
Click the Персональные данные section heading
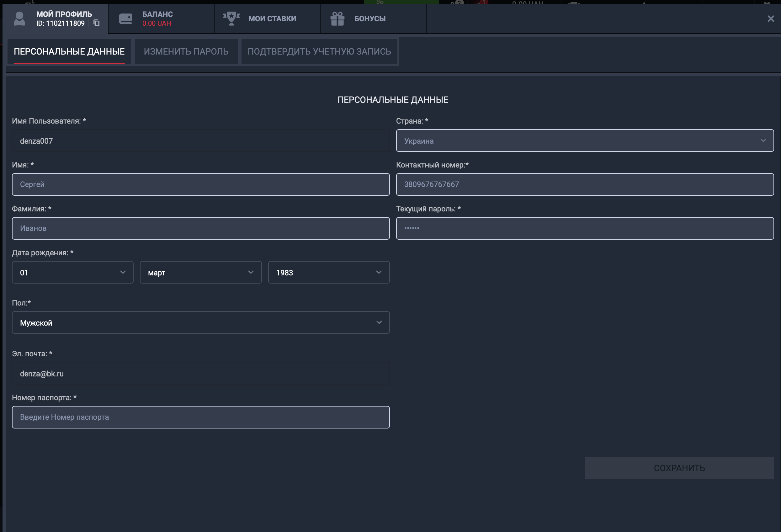(393, 100)
